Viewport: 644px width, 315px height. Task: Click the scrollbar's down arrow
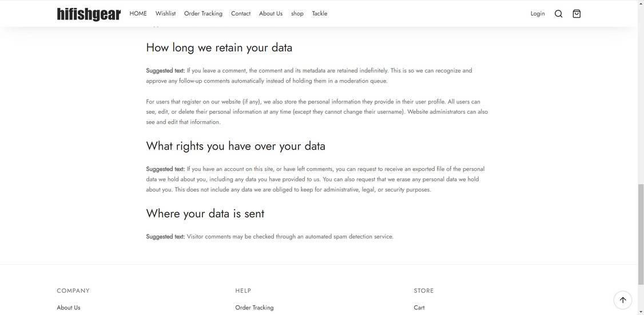pos(641,312)
